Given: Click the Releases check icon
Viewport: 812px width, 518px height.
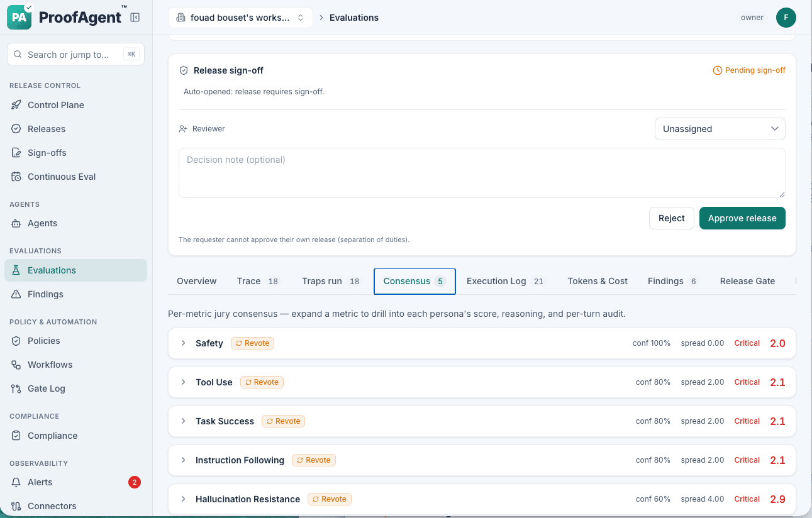Looking at the screenshot, I should tap(16, 129).
